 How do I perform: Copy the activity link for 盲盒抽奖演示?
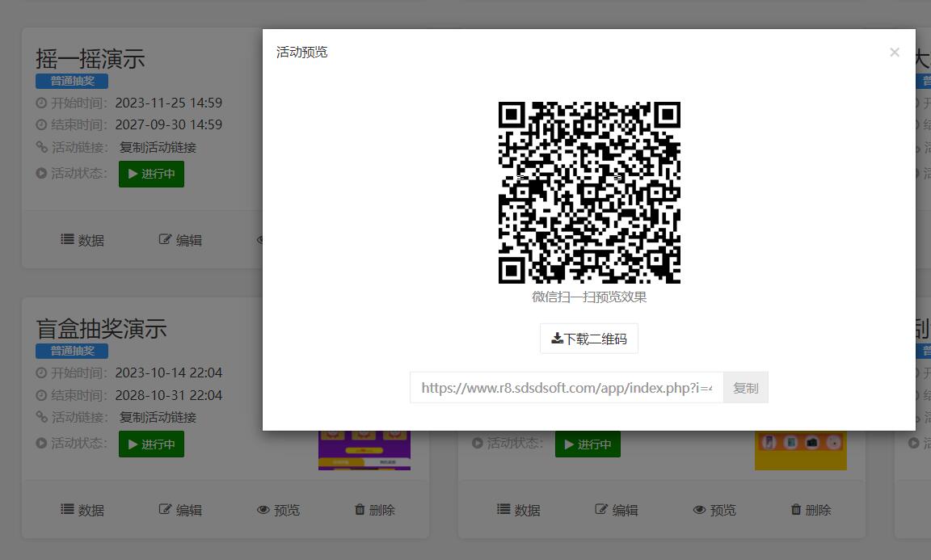coord(158,418)
